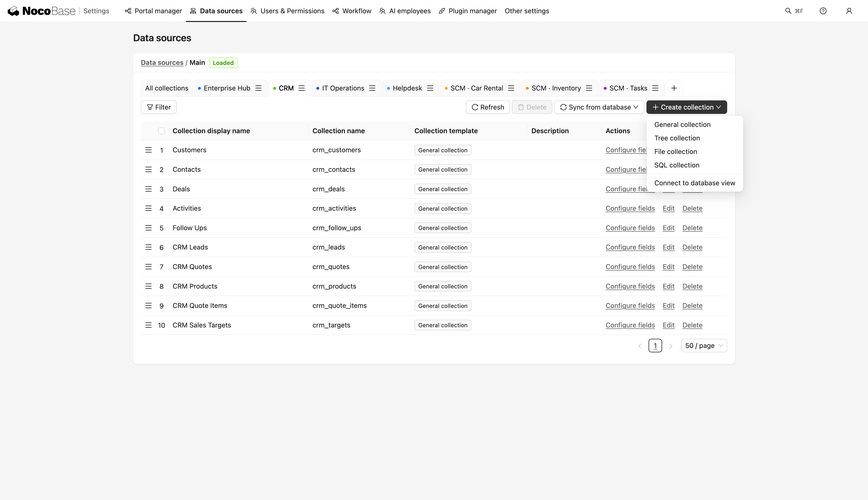Image resolution: width=868 pixels, height=500 pixels.
Task: Open Configure fields for Activities
Action: coord(630,208)
